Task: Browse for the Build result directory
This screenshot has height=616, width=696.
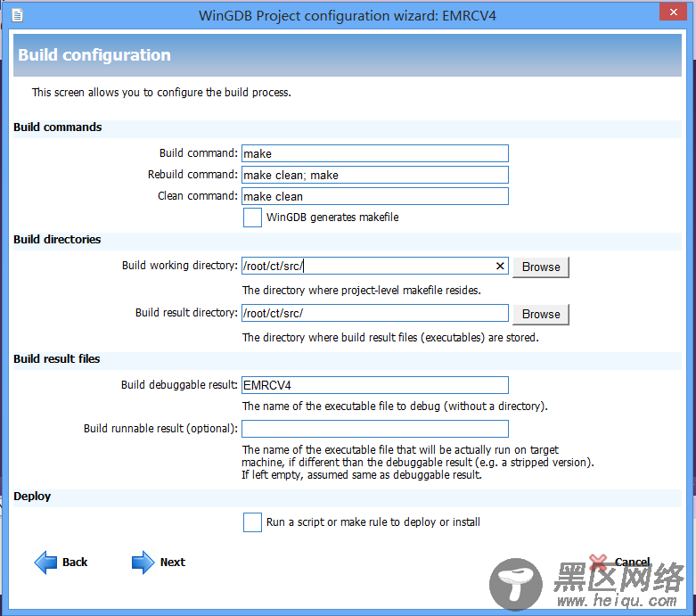Action: pyautogui.click(x=541, y=314)
